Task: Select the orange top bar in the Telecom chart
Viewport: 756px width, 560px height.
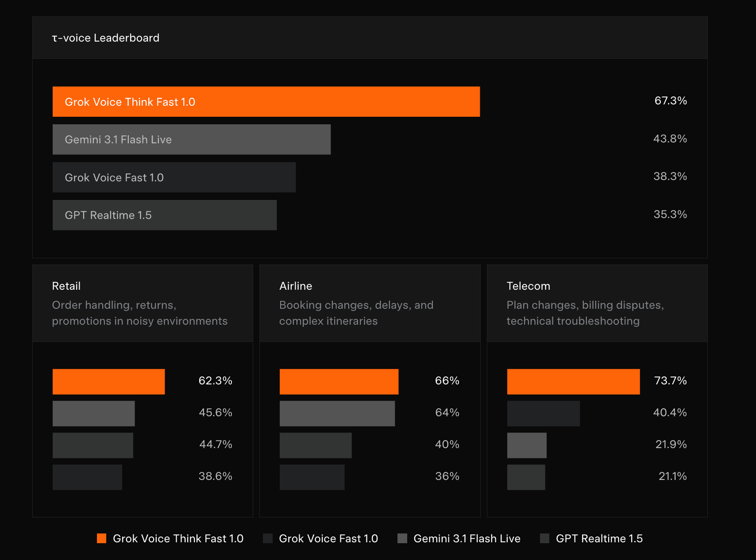Action: (573, 381)
